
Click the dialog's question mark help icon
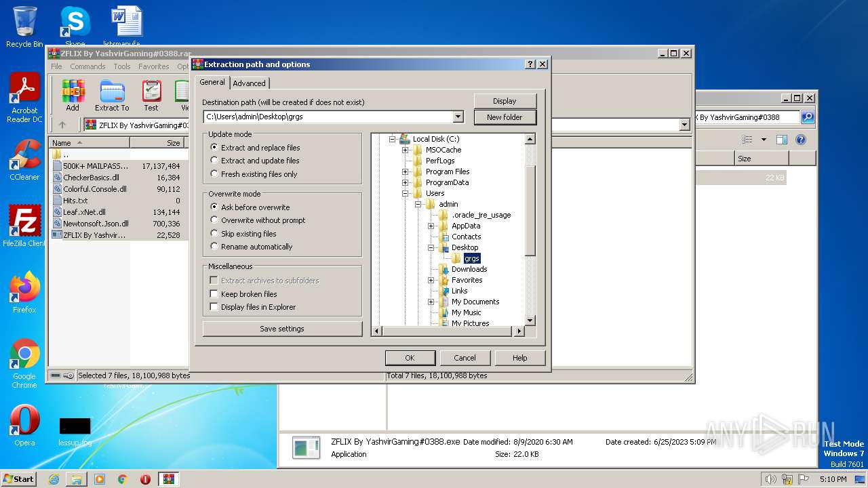(x=530, y=64)
